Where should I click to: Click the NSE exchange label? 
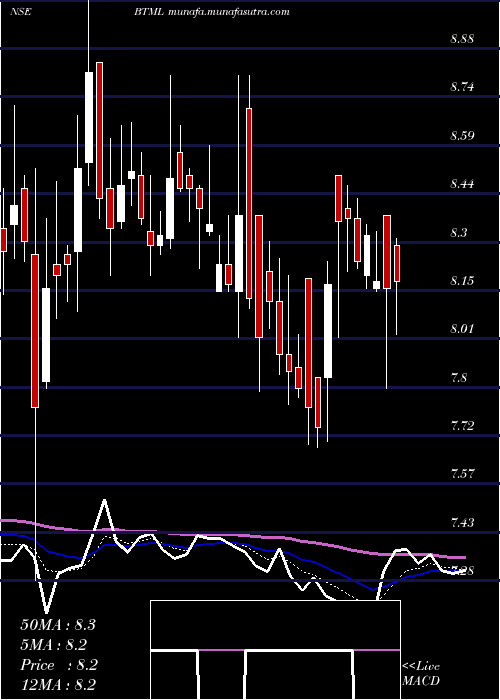[21, 12]
